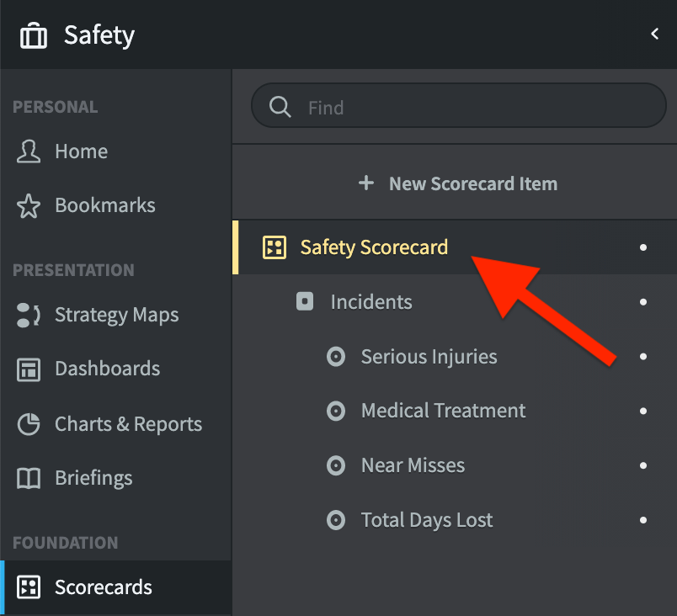
Task: Open Charts & Reports
Action: 128,423
